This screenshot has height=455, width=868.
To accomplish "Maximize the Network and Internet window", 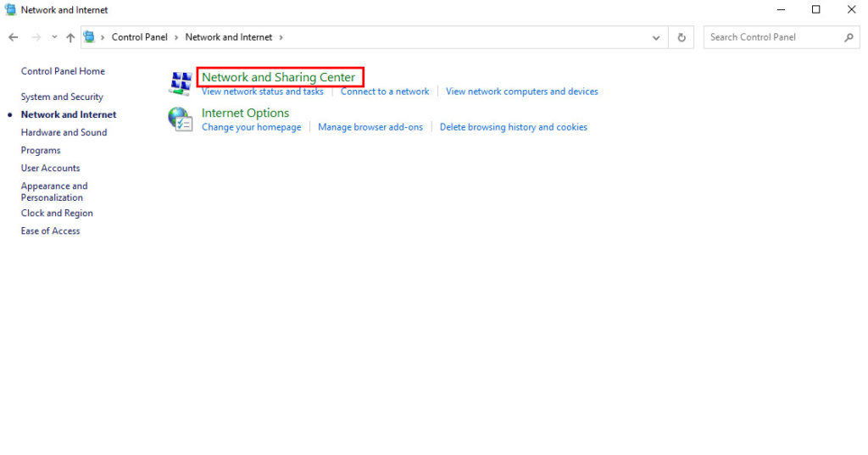I will 816,9.
